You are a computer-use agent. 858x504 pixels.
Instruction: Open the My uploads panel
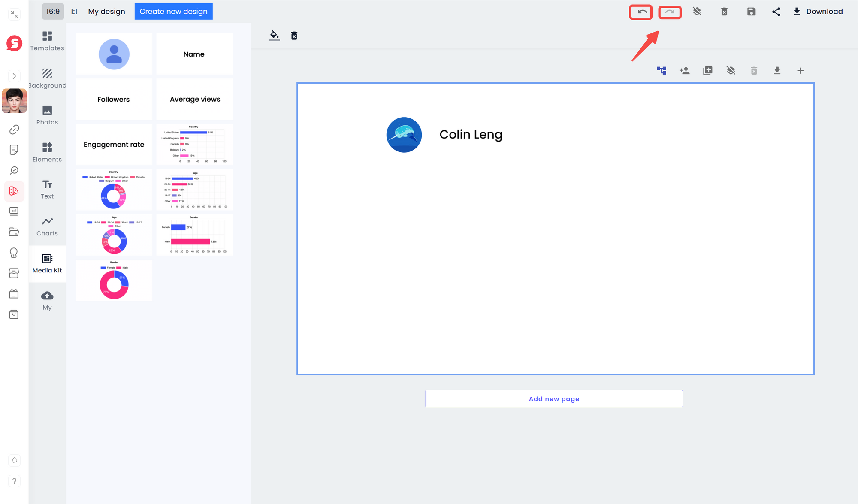click(x=47, y=300)
